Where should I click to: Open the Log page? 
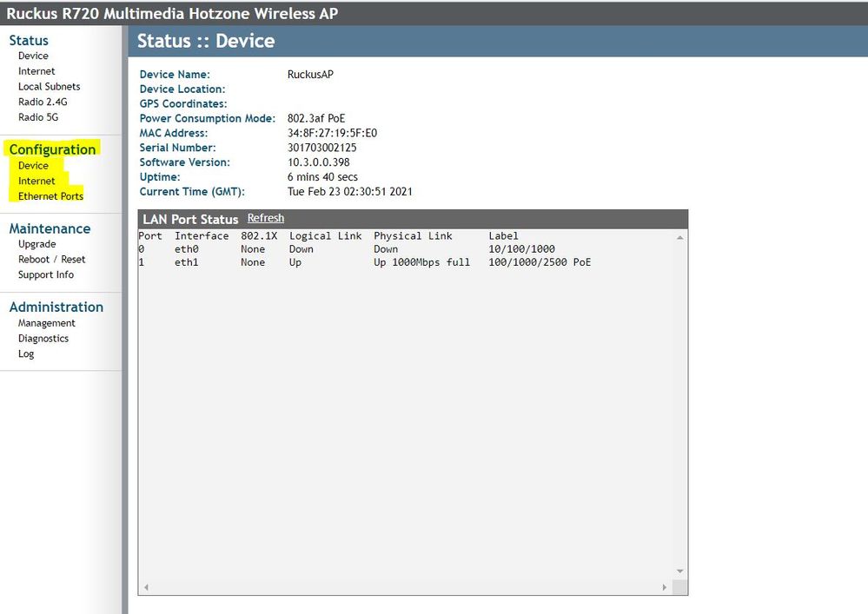click(x=26, y=354)
